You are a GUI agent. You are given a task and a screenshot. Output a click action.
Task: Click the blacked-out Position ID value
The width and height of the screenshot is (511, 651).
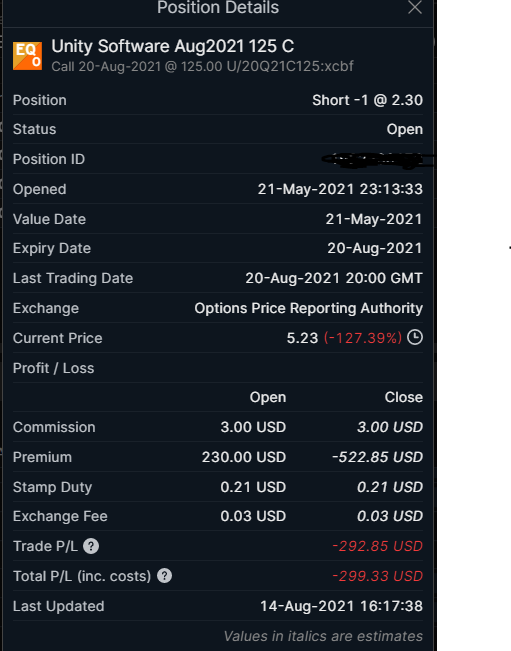[377, 160]
